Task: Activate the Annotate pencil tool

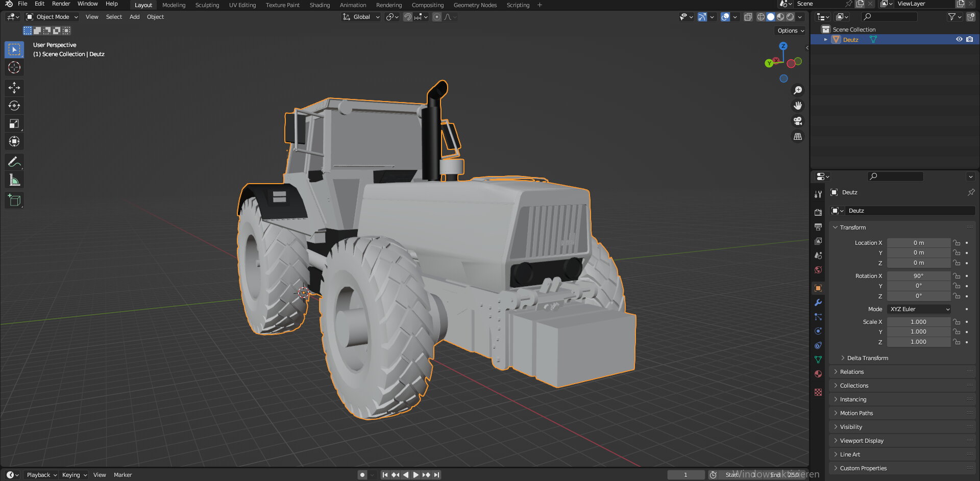Action: [14, 162]
